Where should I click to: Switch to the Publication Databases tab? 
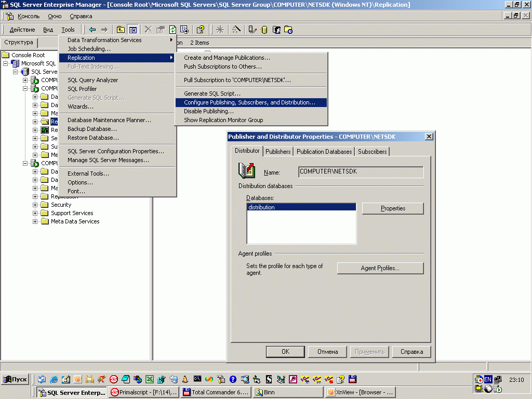coord(324,152)
